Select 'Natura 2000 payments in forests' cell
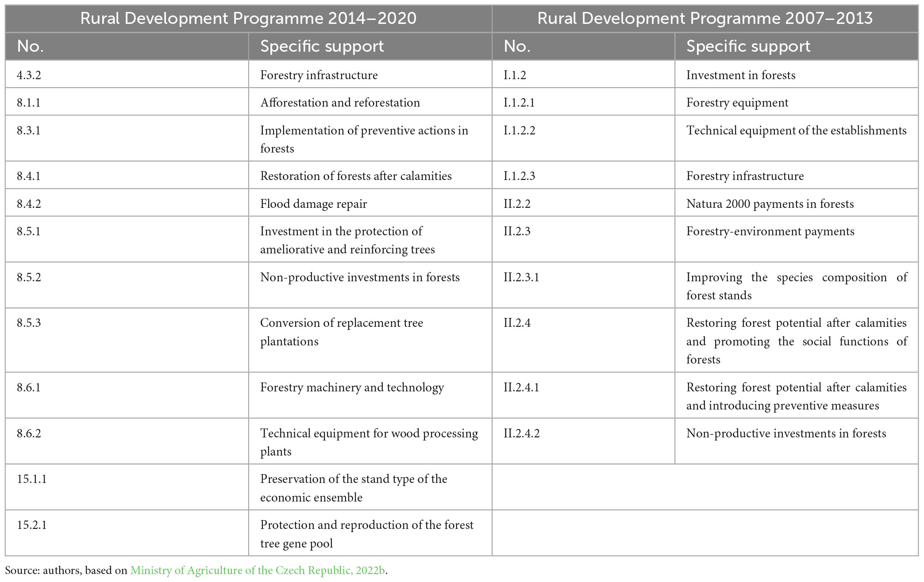This screenshot has height=582, width=924. point(797,203)
